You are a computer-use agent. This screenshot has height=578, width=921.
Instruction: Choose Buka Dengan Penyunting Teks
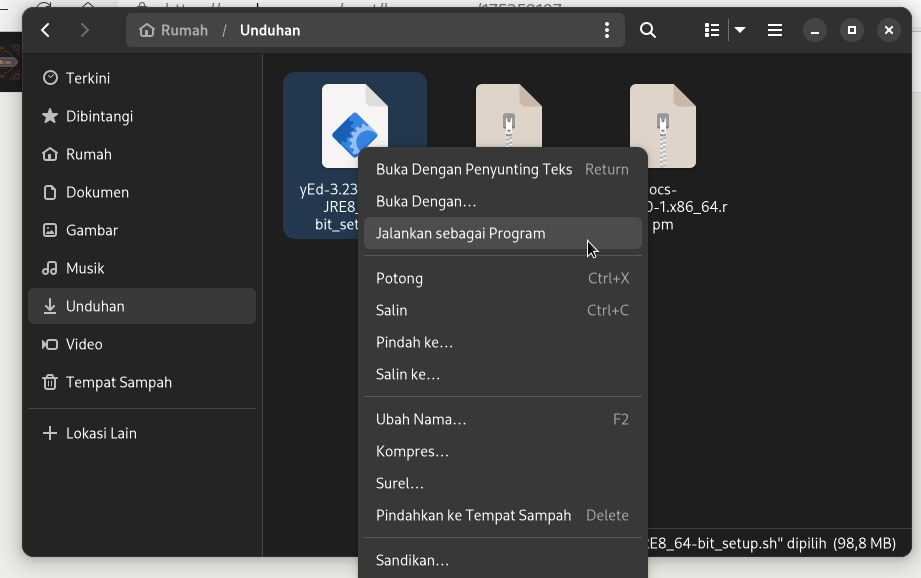pyautogui.click(x=474, y=169)
